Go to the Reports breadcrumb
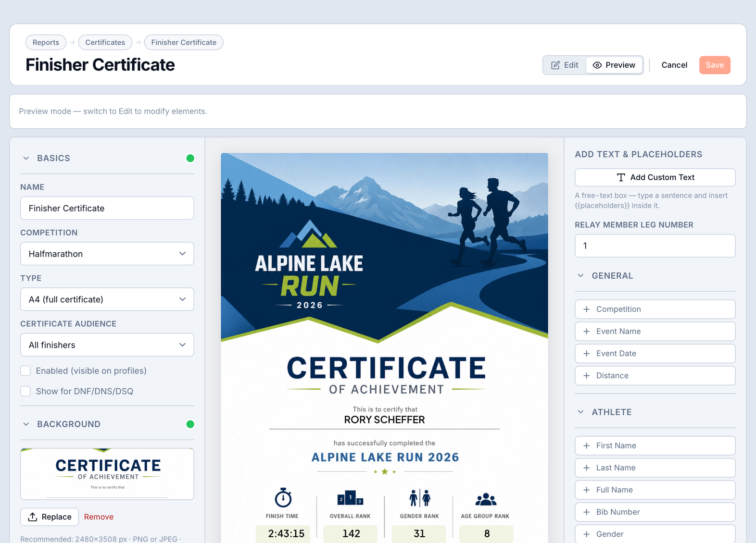Screen dimensions: 756x543 coord(46,42)
